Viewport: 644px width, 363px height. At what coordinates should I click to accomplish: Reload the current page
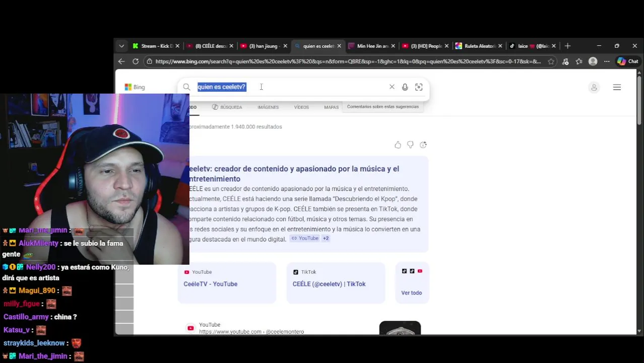(136, 62)
